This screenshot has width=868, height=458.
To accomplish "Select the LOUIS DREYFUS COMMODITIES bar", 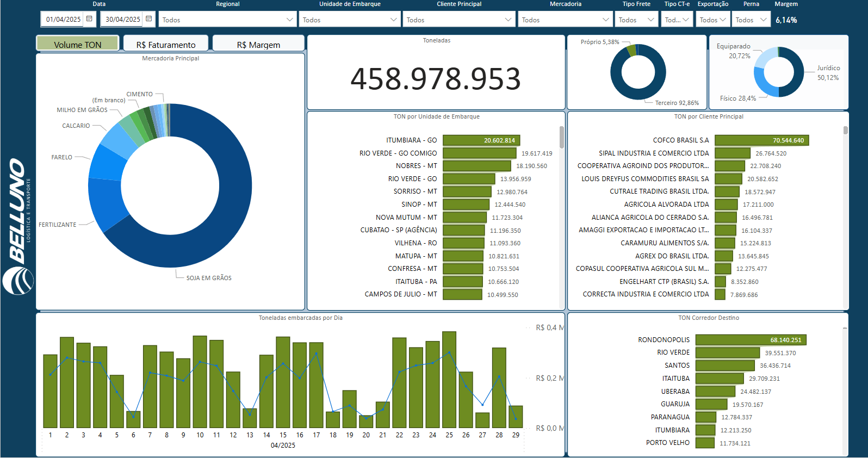I will pos(728,179).
